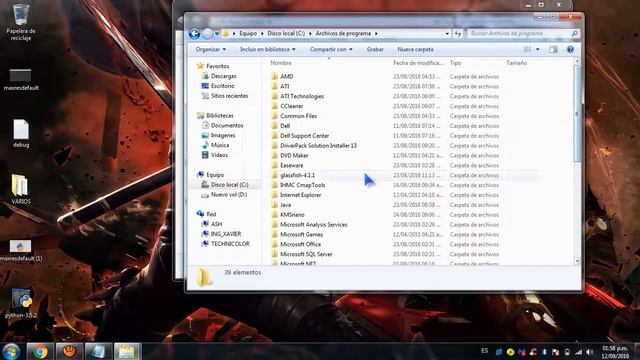
Task: Click the Disco local (C:) breadcrumb
Action: click(x=286, y=33)
